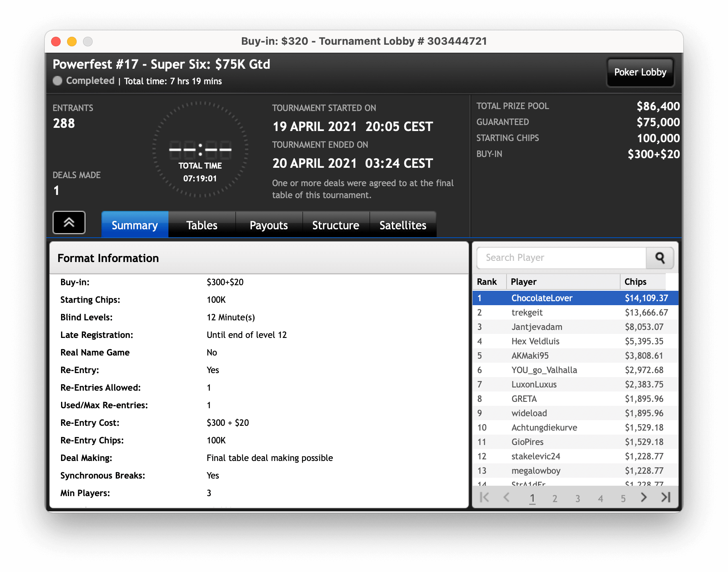
Task: Select player trekgeit in rankings
Action: pyautogui.click(x=527, y=312)
